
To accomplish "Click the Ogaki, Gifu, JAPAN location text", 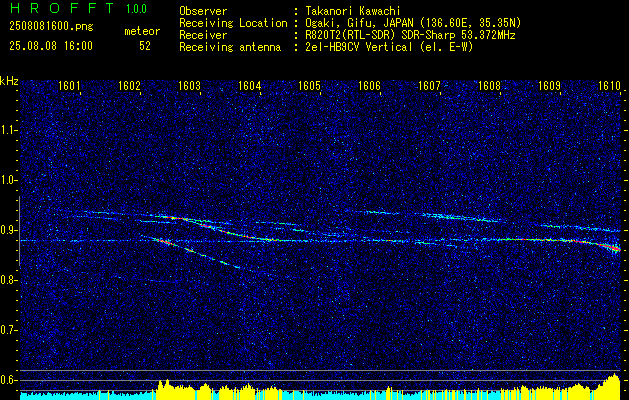I will (413, 23).
